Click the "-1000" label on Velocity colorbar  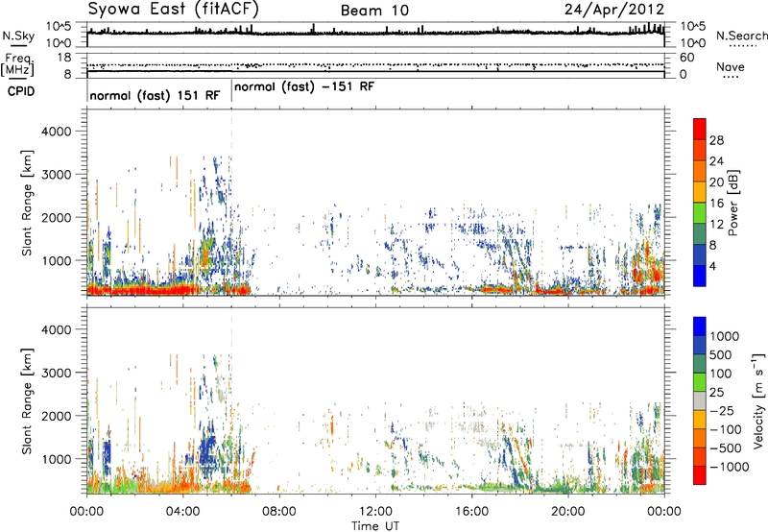[729, 467]
